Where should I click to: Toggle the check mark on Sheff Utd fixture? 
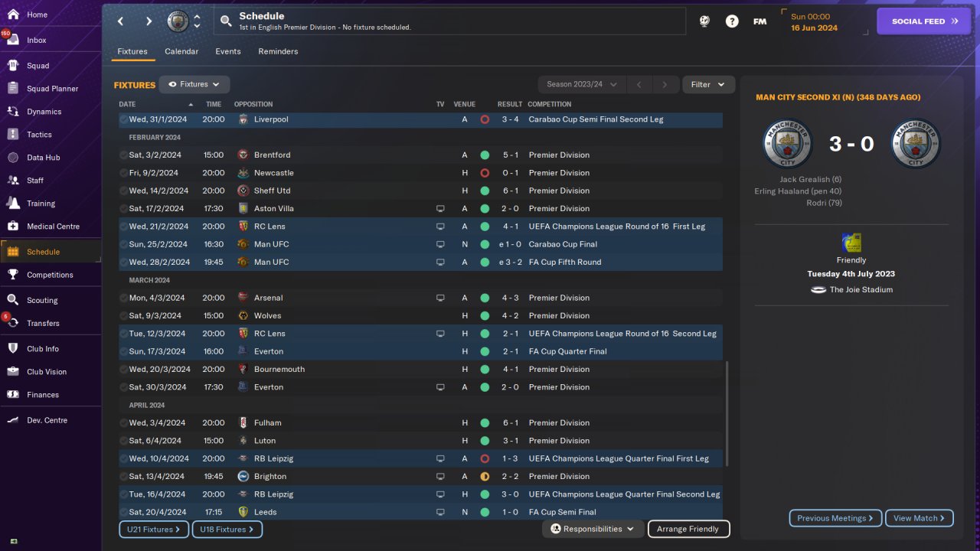click(123, 191)
